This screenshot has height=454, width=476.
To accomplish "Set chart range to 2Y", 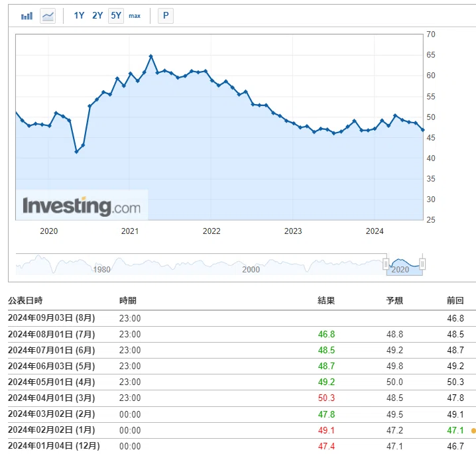I will [97, 15].
